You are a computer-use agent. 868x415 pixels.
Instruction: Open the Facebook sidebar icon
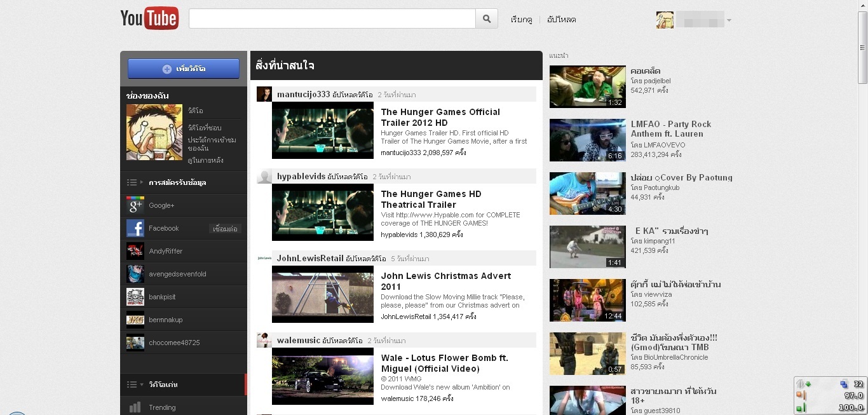135,228
